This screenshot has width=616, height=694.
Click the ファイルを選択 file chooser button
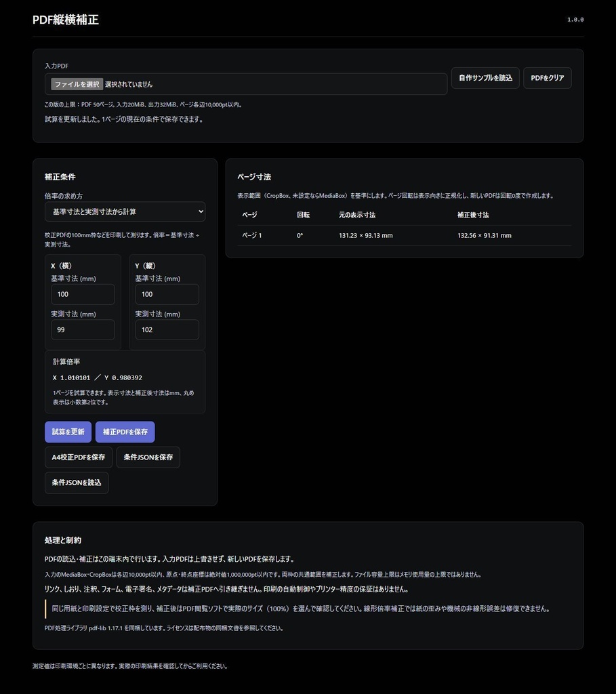[77, 84]
